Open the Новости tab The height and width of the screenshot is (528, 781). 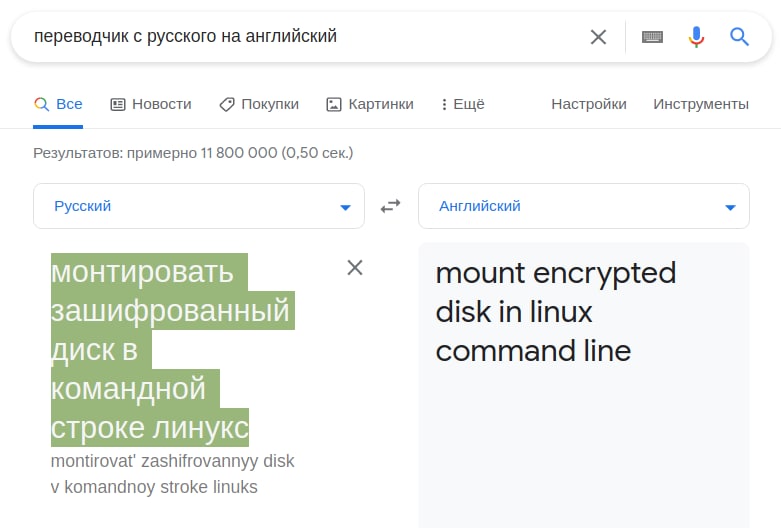151,104
